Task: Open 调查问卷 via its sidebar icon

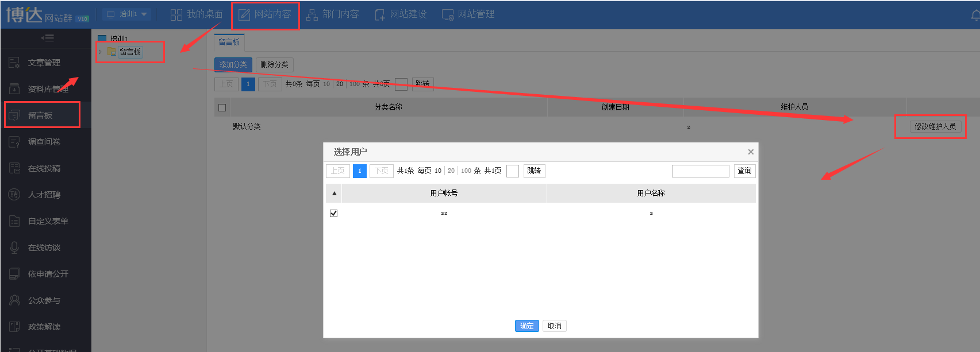Action: coord(14,142)
